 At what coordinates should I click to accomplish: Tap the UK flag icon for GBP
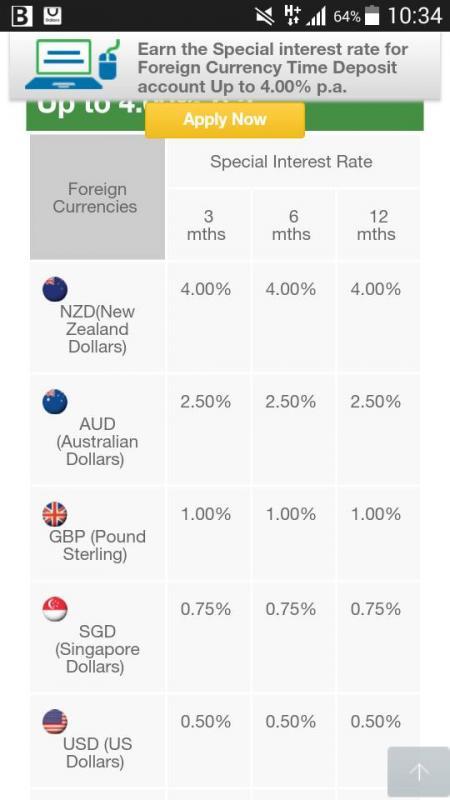tap(55, 514)
